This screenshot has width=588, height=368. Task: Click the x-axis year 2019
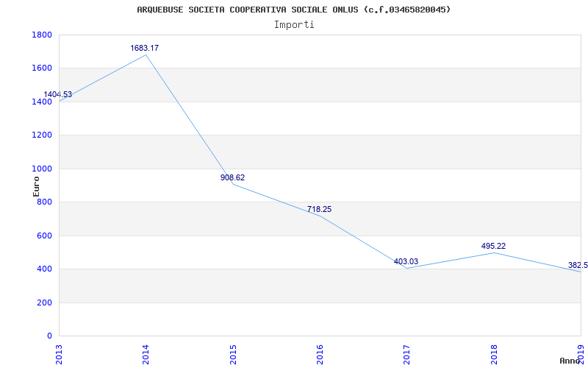(581, 355)
